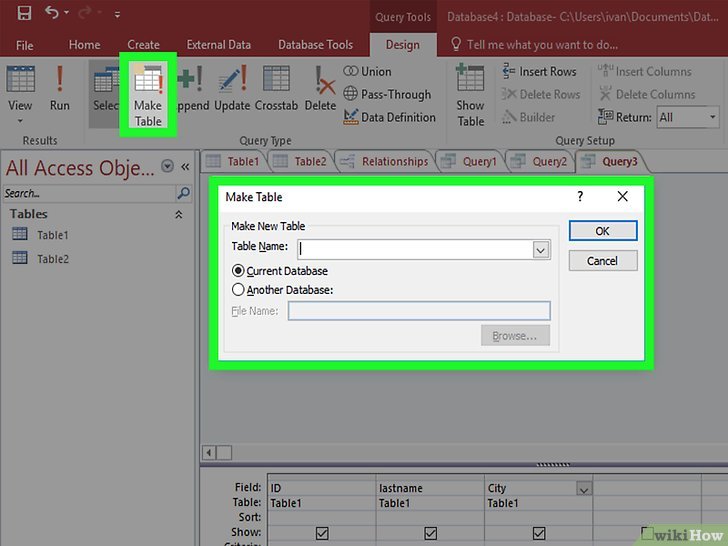Select the Union query option
This screenshot has width=728, height=546.
tap(367, 71)
